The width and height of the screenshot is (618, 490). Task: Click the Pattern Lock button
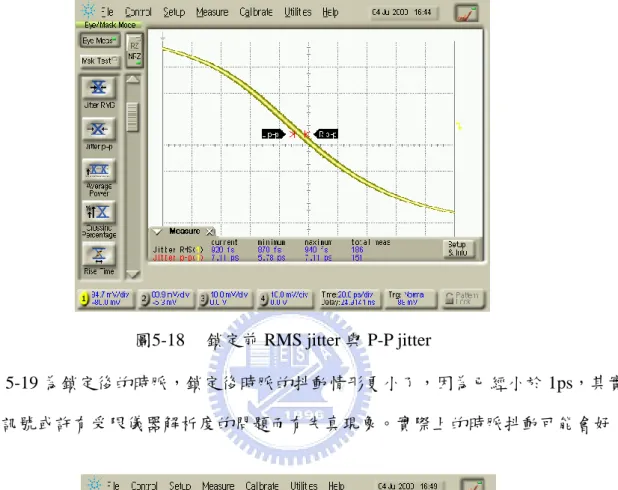tap(462, 299)
